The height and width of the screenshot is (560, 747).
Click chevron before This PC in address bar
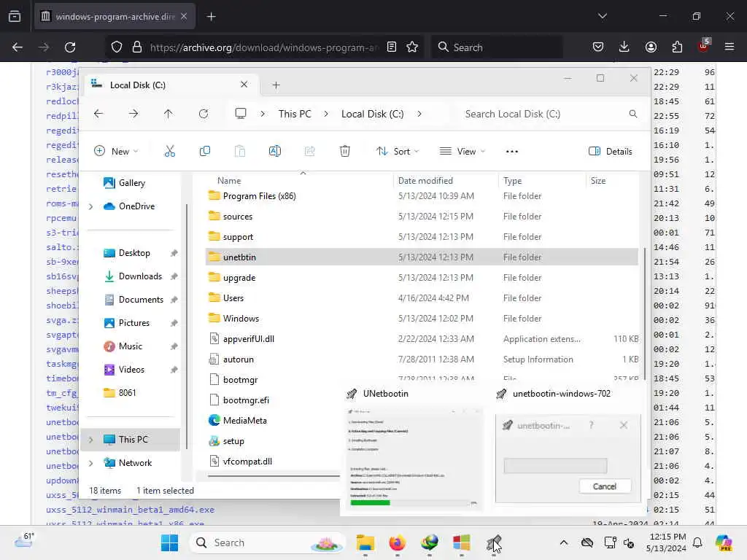pos(263,114)
